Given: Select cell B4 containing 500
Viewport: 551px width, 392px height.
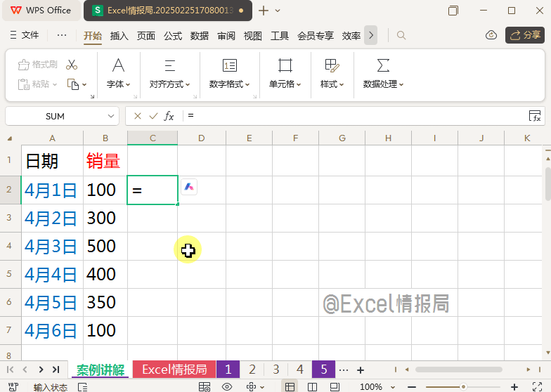Looking at the screenshot, I should (105, 246).
